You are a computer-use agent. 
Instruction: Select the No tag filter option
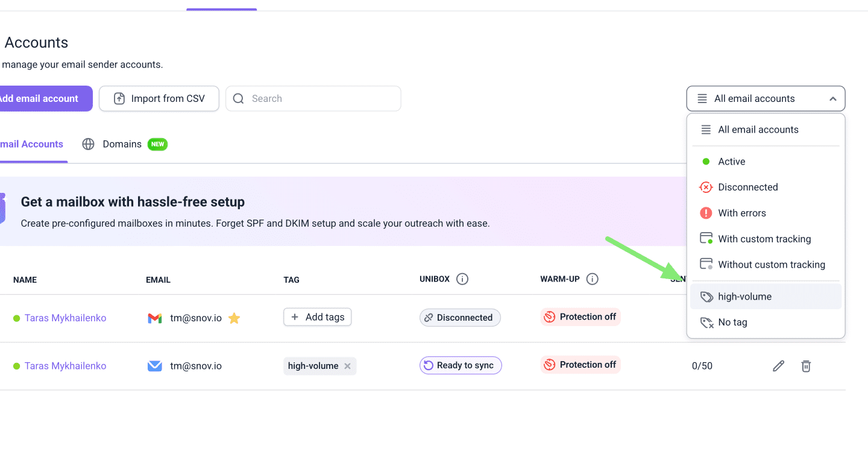(732, 322)
